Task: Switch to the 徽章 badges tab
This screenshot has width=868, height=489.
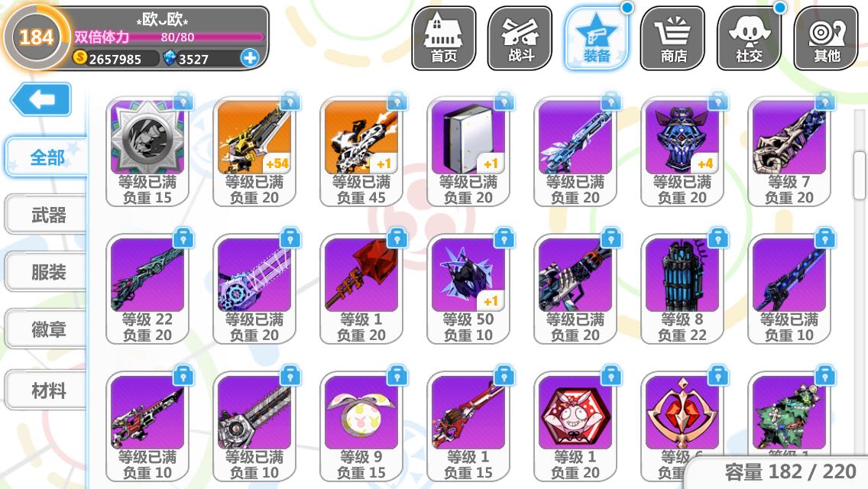Action: pyautogui.click(x=47, y=330)
